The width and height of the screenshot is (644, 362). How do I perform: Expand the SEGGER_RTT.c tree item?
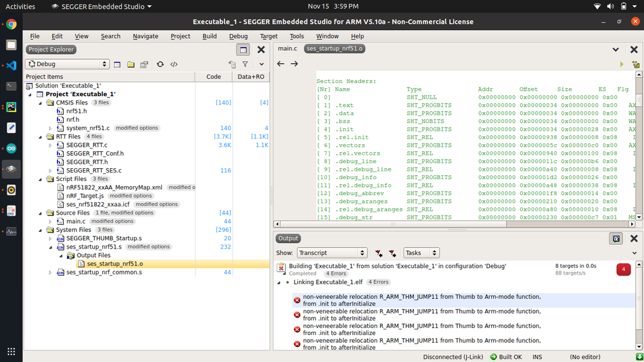[50, 146]
